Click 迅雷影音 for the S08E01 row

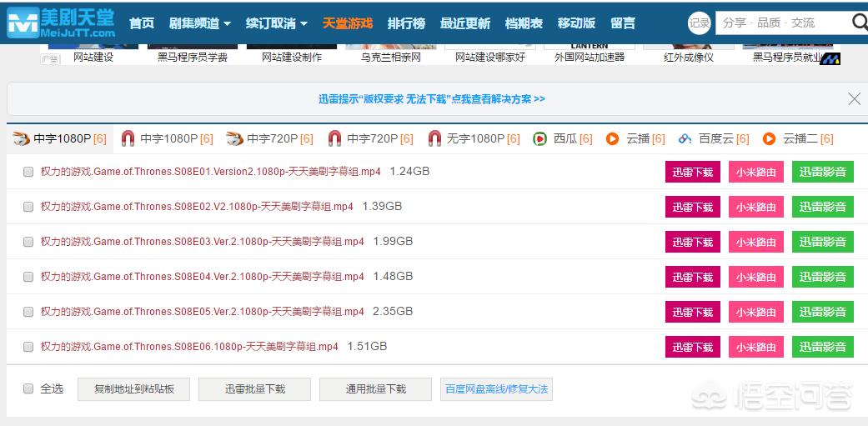coord(823,172)
